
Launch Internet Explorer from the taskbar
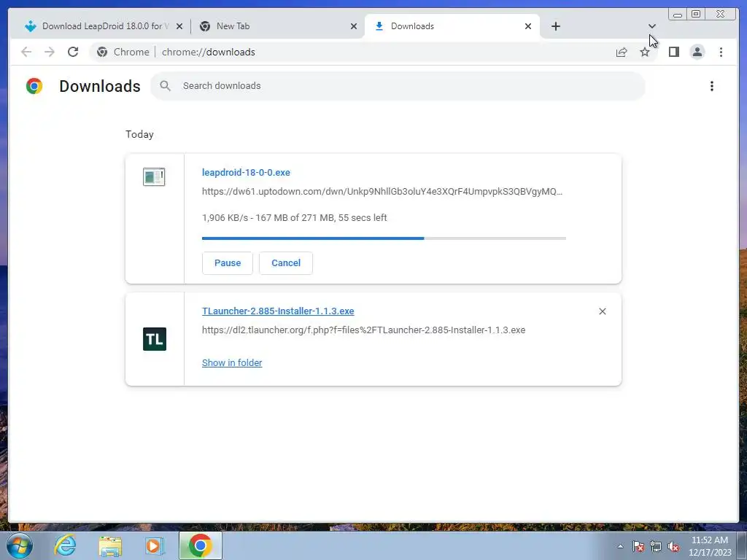(x=65, y=545)
